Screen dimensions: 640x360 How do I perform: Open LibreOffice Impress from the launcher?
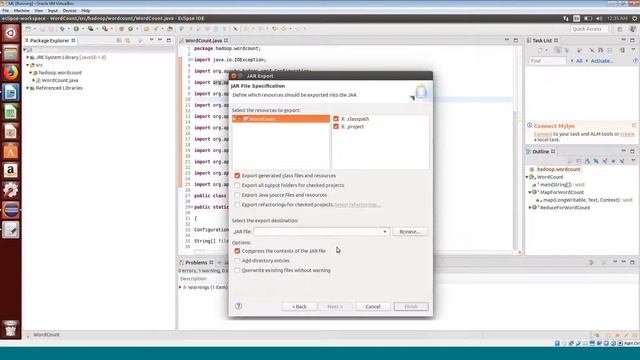[11, 132]
